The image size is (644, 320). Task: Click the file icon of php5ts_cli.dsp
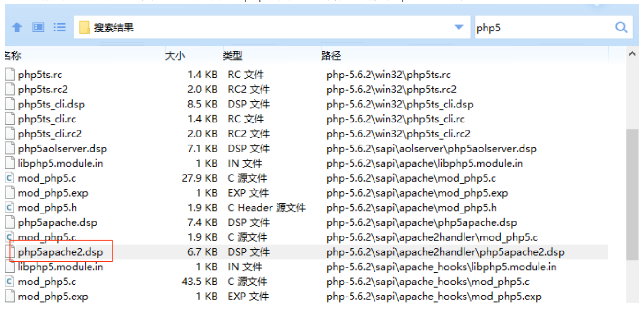(10, 104)
